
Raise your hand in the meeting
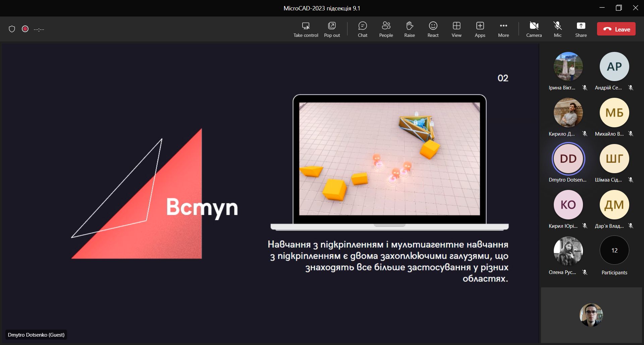(x=409, y=29)
